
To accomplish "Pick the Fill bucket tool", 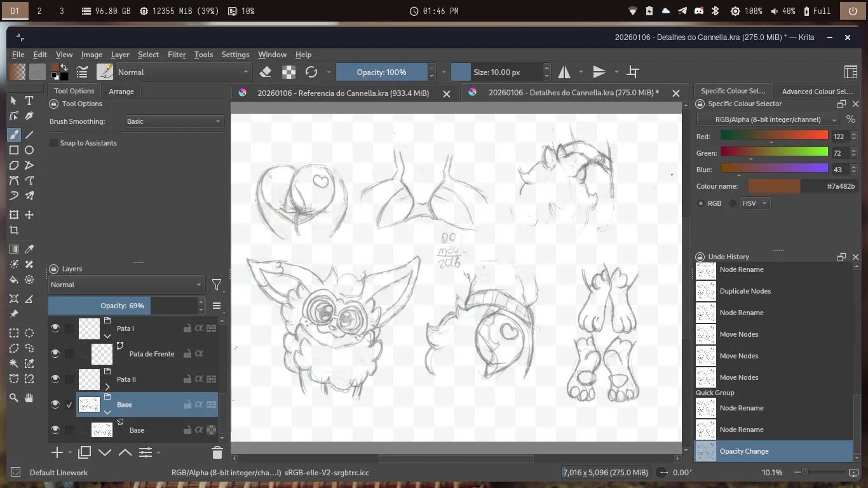I will [14, 280].
